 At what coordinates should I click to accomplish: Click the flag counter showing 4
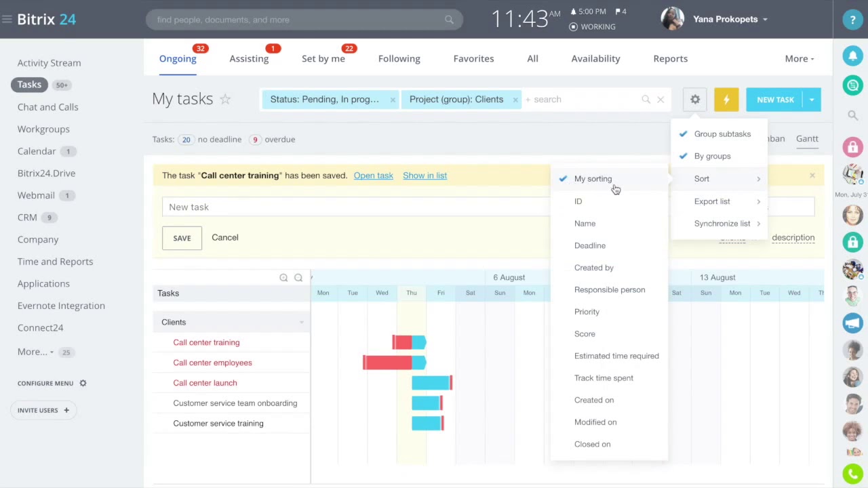point(620,12)
